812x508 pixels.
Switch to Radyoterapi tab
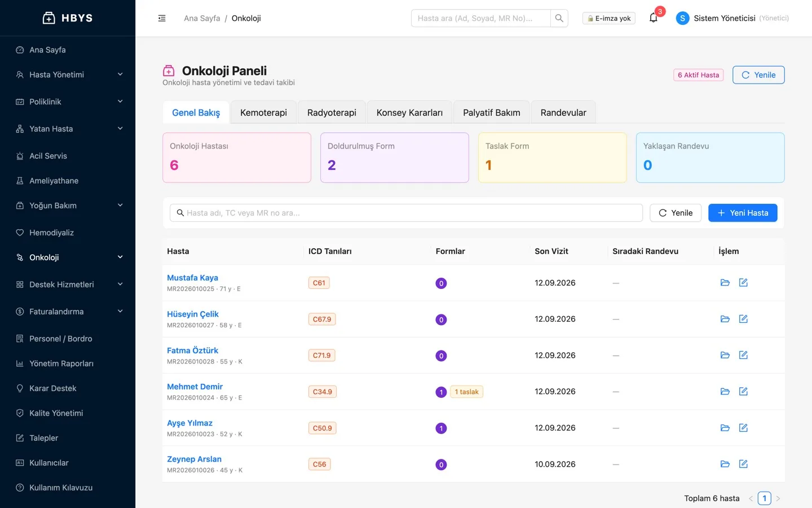tap(332, 112)
